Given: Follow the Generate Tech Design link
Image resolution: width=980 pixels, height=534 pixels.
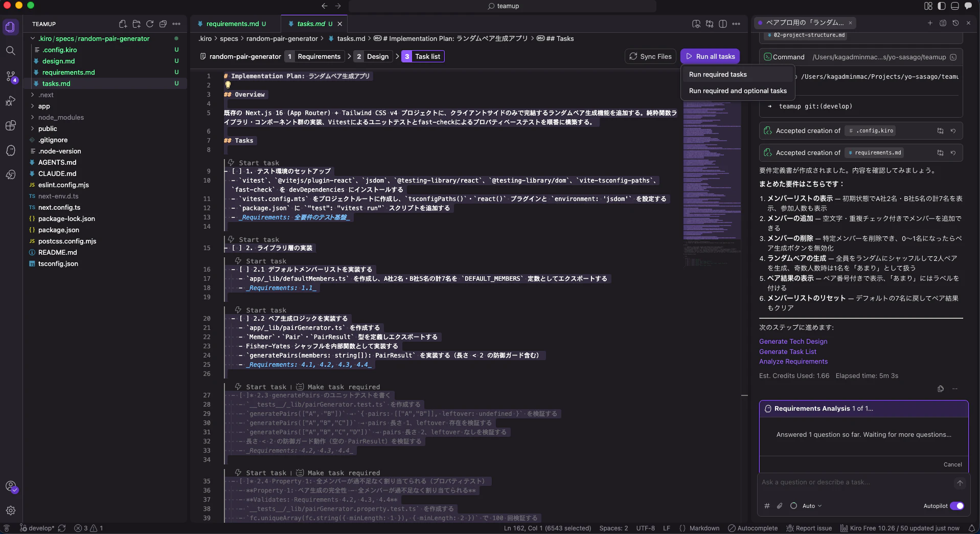Looking at the screenshot, I should (x=793, y=342).
